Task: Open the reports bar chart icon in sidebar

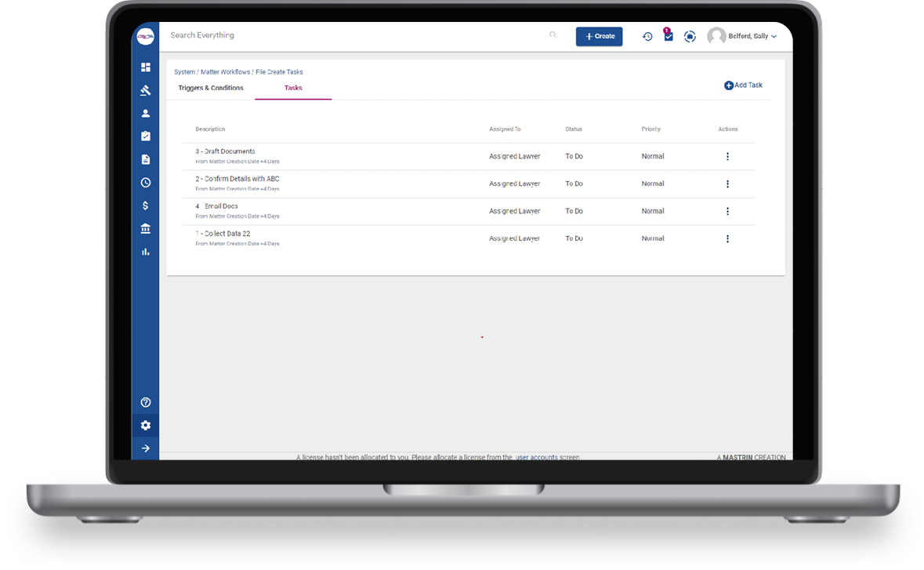Action: click(146, 252)
